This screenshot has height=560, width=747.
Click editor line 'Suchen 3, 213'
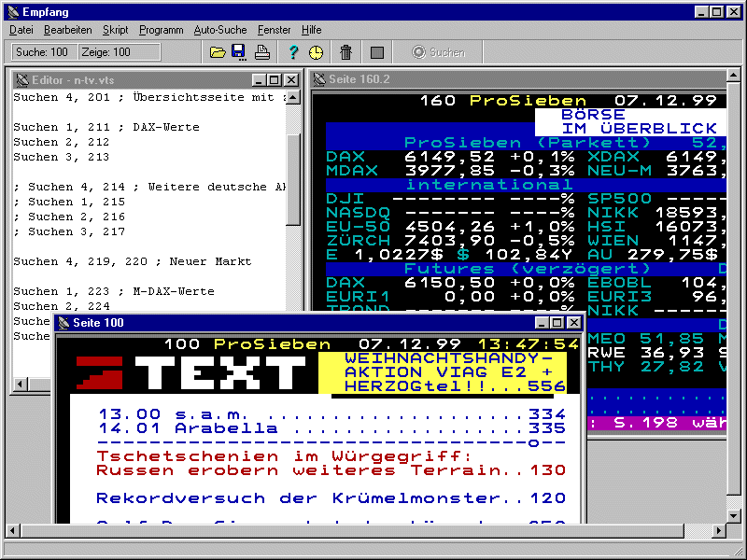click(61, 157)
